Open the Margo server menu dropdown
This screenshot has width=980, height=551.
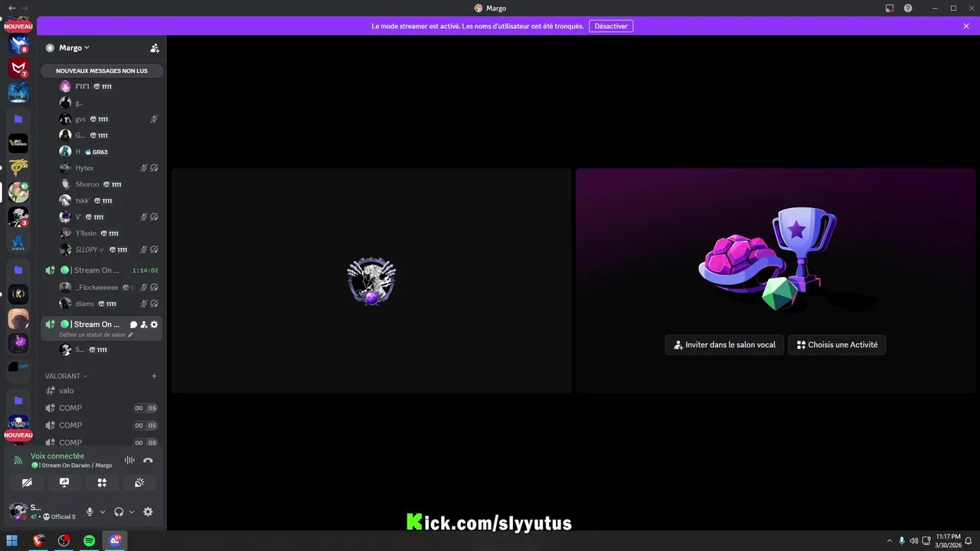[x=73, y=47]
